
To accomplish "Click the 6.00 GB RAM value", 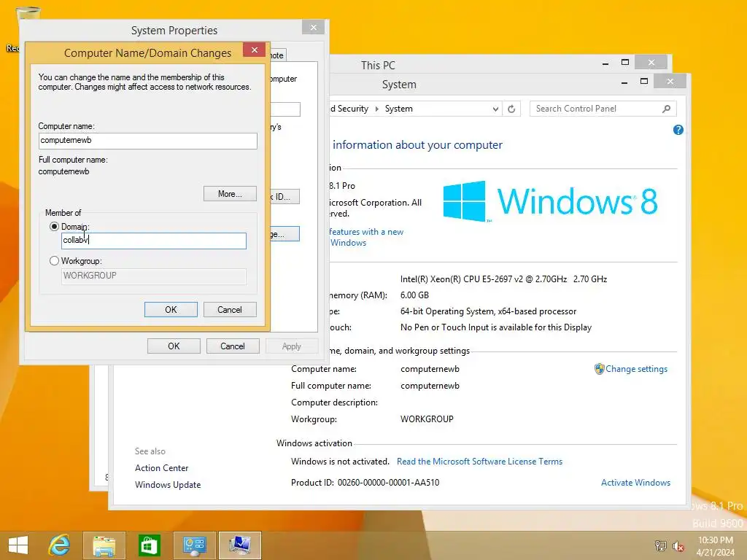I will pos(414,295).
